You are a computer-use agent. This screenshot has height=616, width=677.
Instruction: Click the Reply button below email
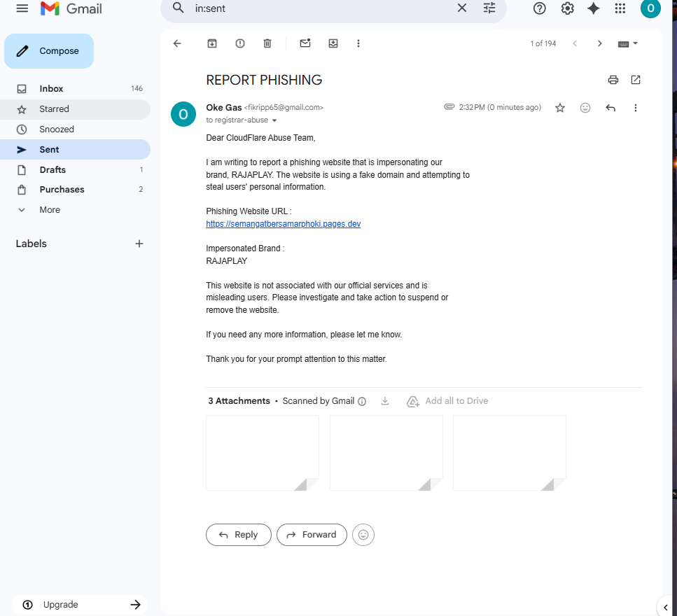click(x=238, y=535)
